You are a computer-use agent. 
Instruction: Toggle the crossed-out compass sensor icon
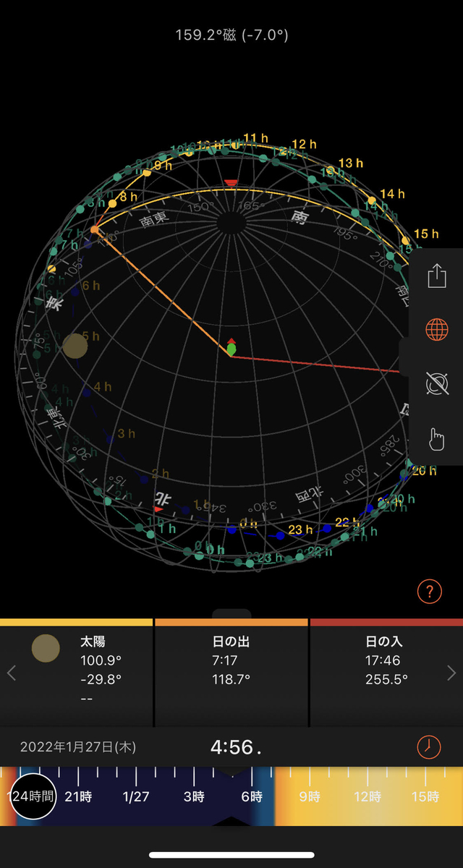(x=437, y=383)
